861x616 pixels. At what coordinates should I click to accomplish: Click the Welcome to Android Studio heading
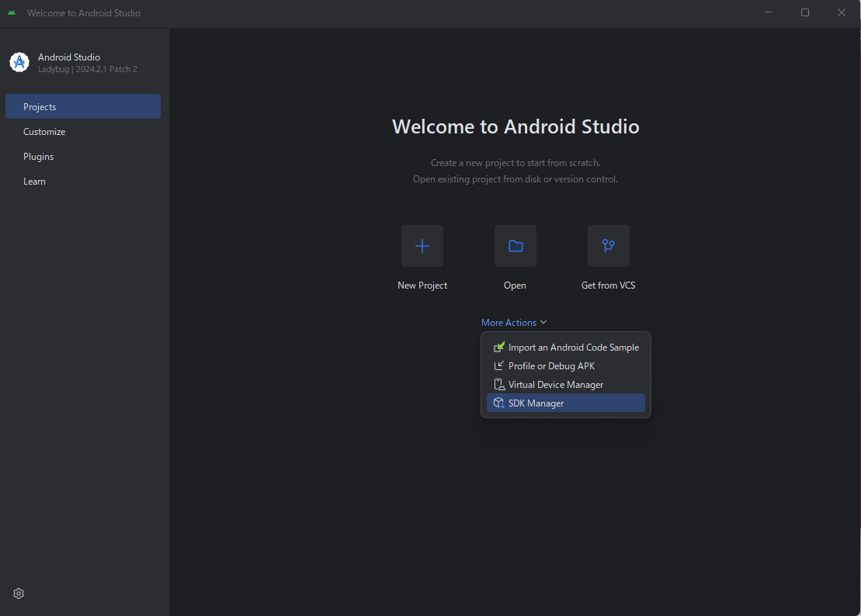tap(516, 126)
